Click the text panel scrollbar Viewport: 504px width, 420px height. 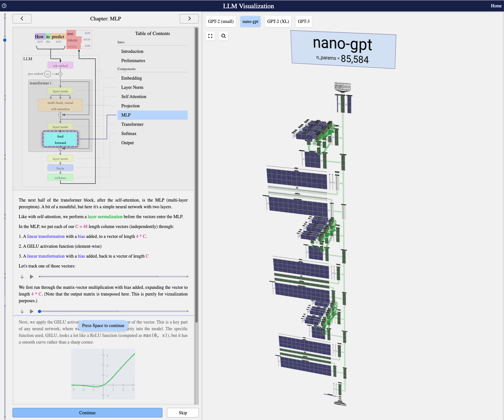tap(197, 175)
